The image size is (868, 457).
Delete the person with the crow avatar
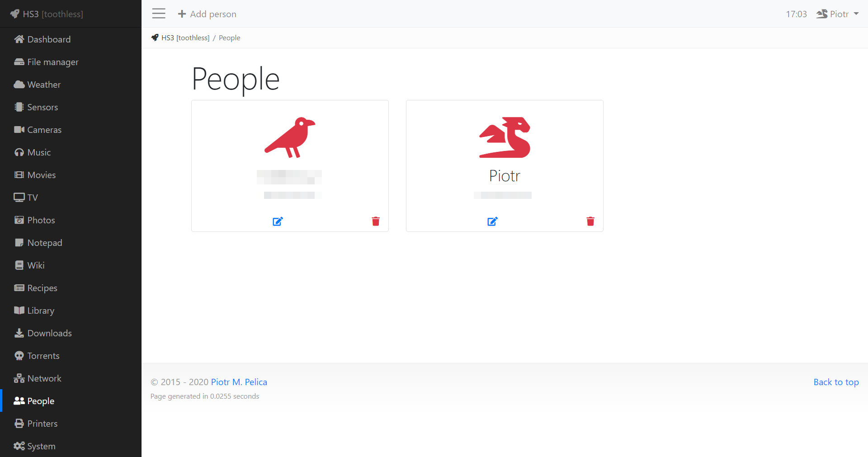(x=376, y=221)
